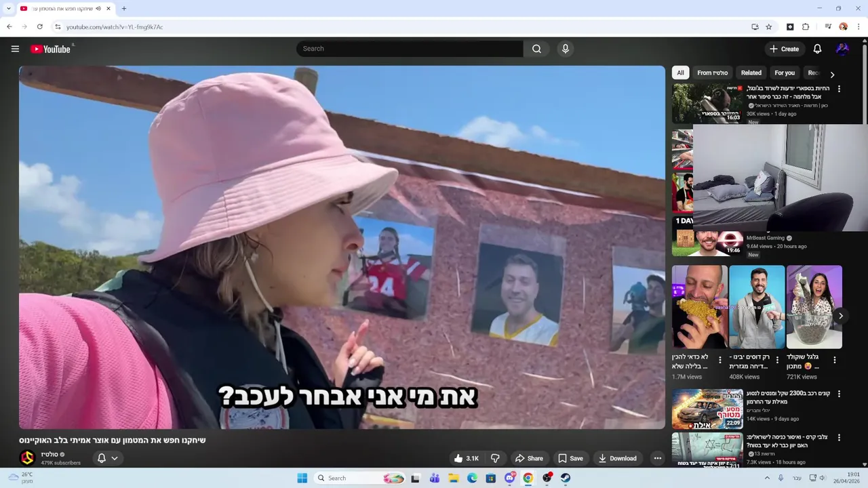The height and width of the screenshot is (488, 868).
Task: Open options for the אילת car video
Action: tap(839, 394)
